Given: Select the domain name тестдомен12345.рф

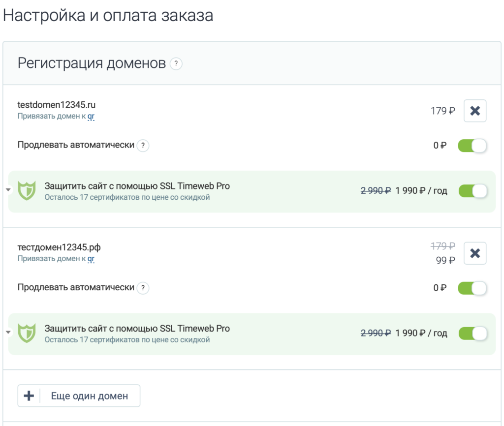Looking at the screenshot, I should point(59,247).
